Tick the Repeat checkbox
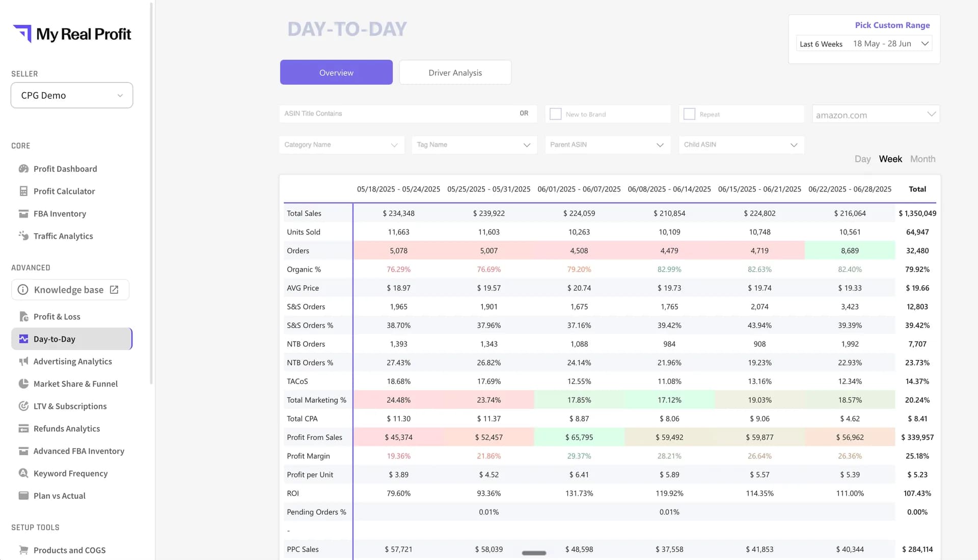978x560 pixels. click(x=689, y=114)
